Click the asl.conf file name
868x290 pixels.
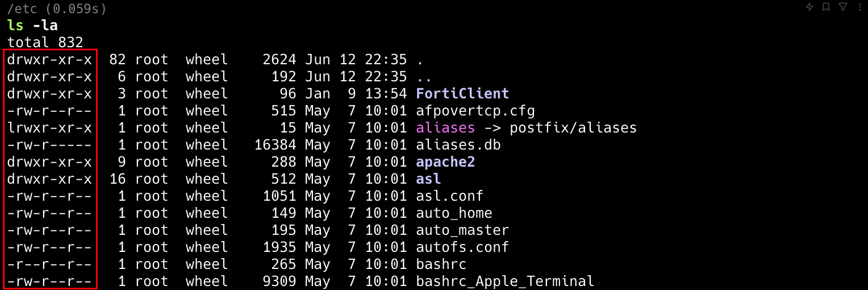click(449, 196)
